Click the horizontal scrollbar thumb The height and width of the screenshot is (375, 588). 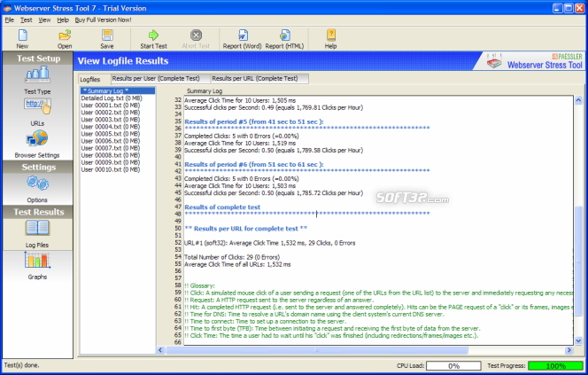point(317,350)
